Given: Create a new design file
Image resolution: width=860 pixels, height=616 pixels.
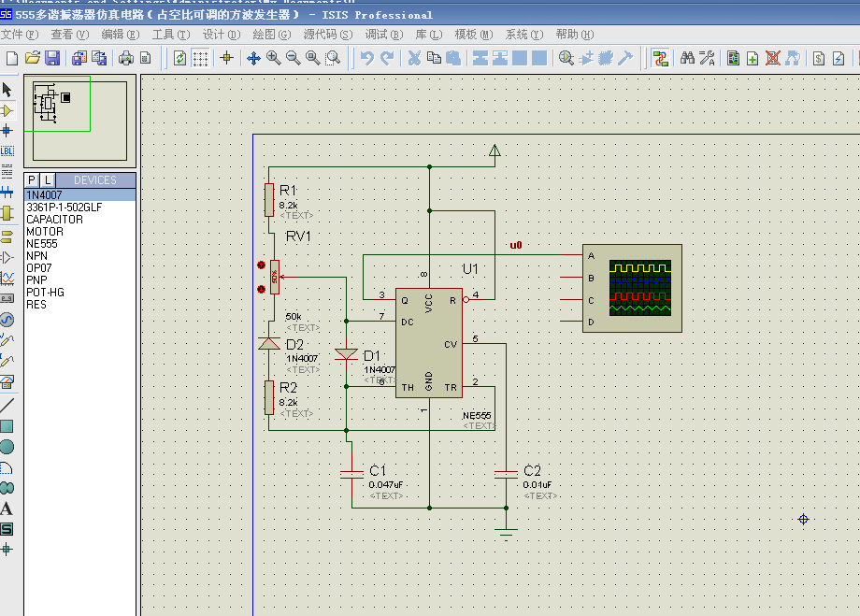Looking at the screenshot, I should click(12, 58).
